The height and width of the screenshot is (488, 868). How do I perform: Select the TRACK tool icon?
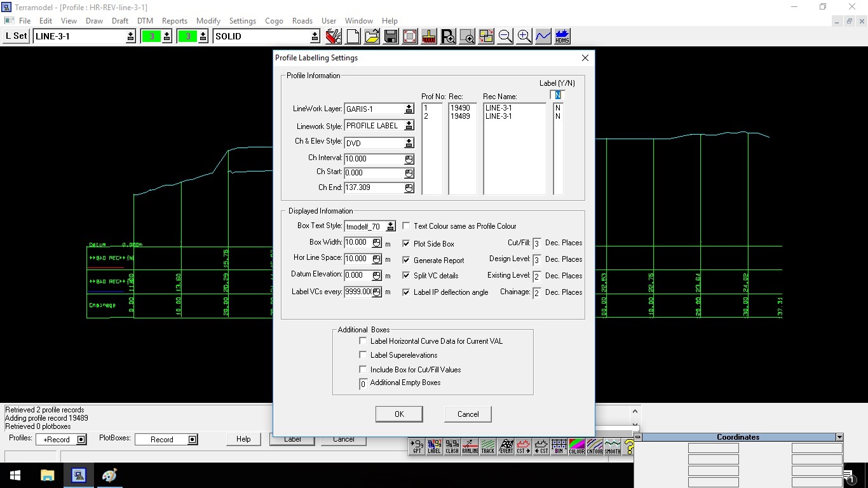tap(488, 447)
